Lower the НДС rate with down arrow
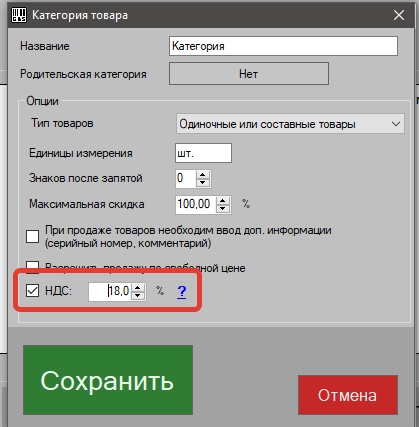Viewport: 419px width, 427px height. point(138,296)
